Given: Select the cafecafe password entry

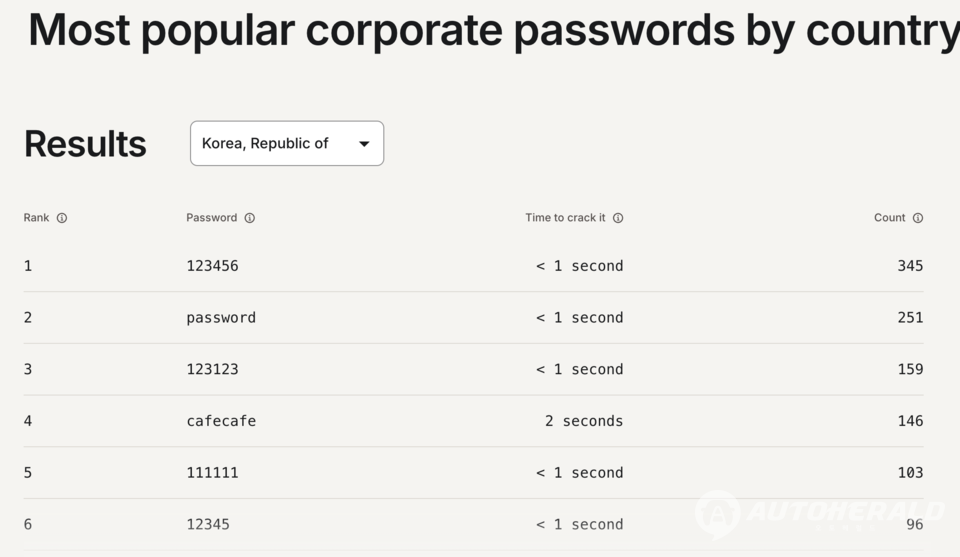Looking at the screenshot, I should point(221,421).
